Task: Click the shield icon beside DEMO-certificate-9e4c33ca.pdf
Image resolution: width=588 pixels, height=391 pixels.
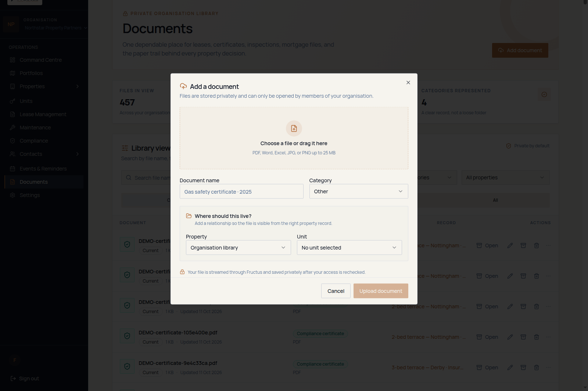Action: click(127, 366)
